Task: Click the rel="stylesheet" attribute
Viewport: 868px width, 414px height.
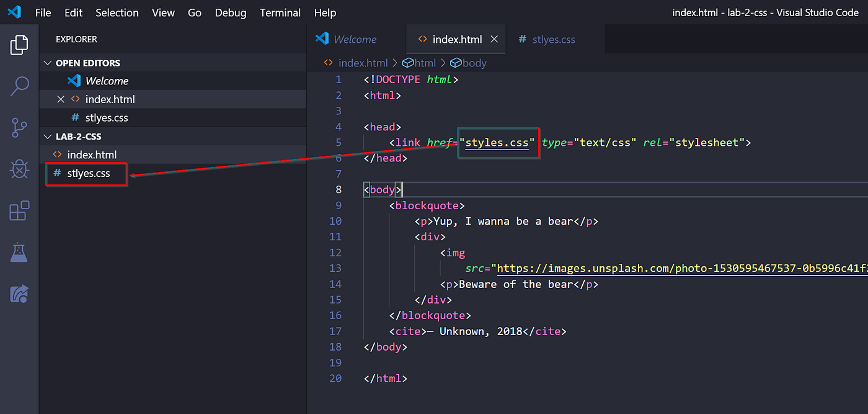Action: tap(694, 143)
